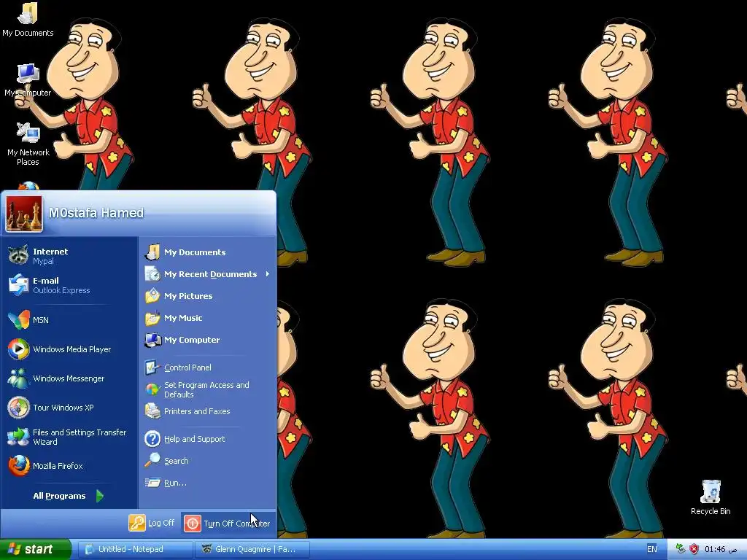Click the Log Off button

click(152, 523)
